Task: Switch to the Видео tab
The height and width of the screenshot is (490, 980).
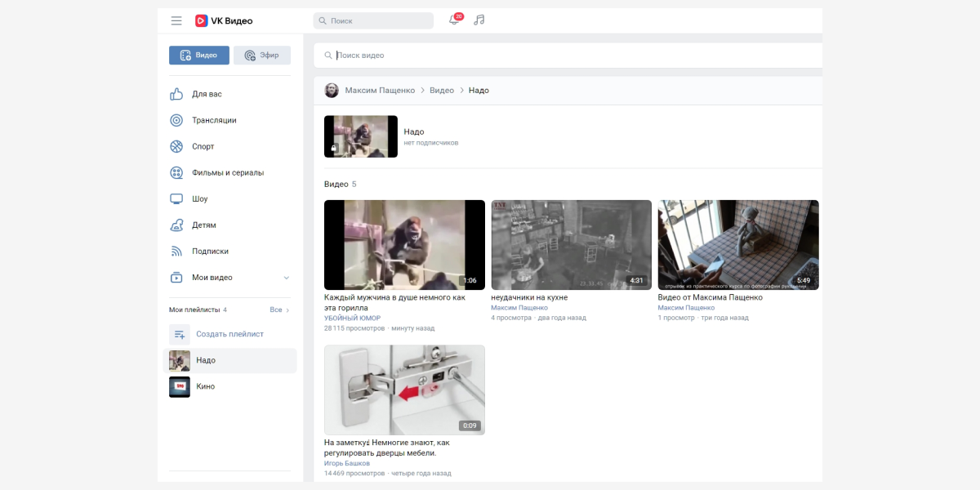Action: [199, 56]
